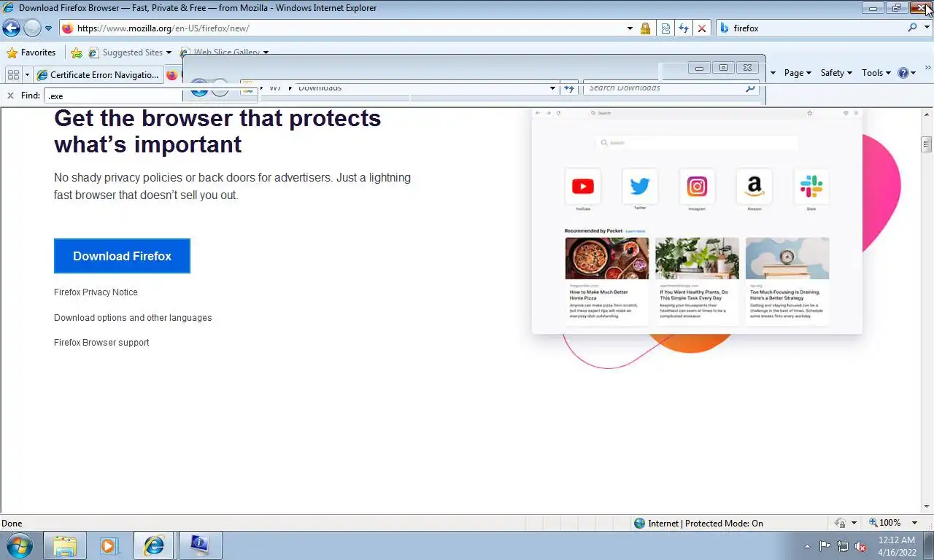Open Suggested Sites in favorites bar
Image resolution: width=934 pixels, height=560 pixels.
click(x=130, y=52)
